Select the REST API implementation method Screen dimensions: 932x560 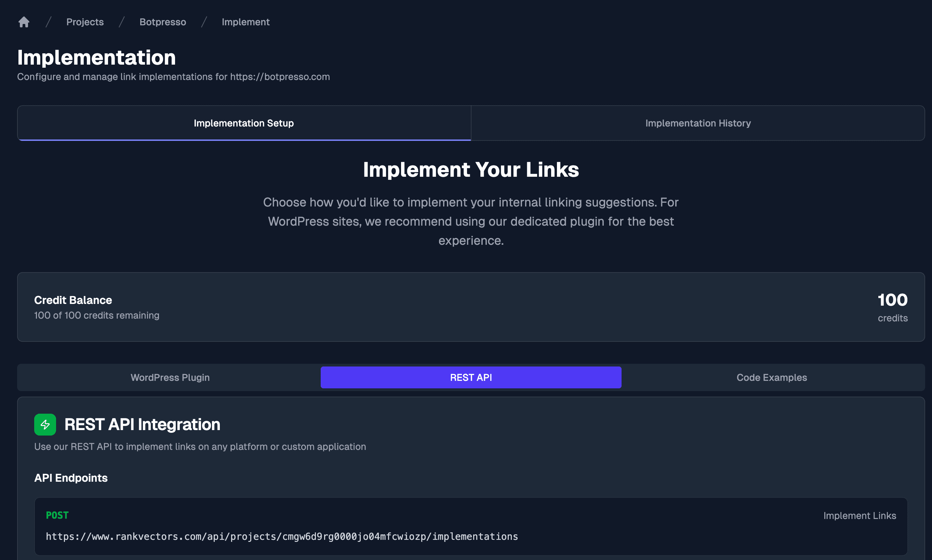[470, 377]
